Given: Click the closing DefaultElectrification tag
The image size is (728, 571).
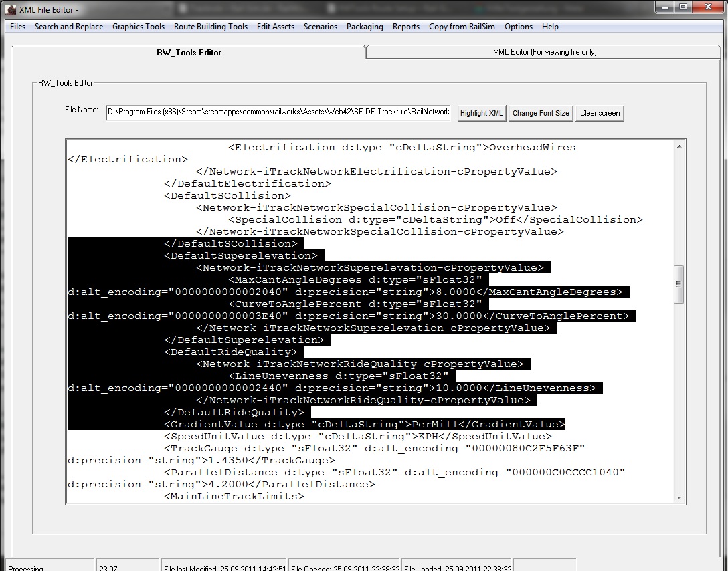Looking at the screenshot, I should pos(248,184).
